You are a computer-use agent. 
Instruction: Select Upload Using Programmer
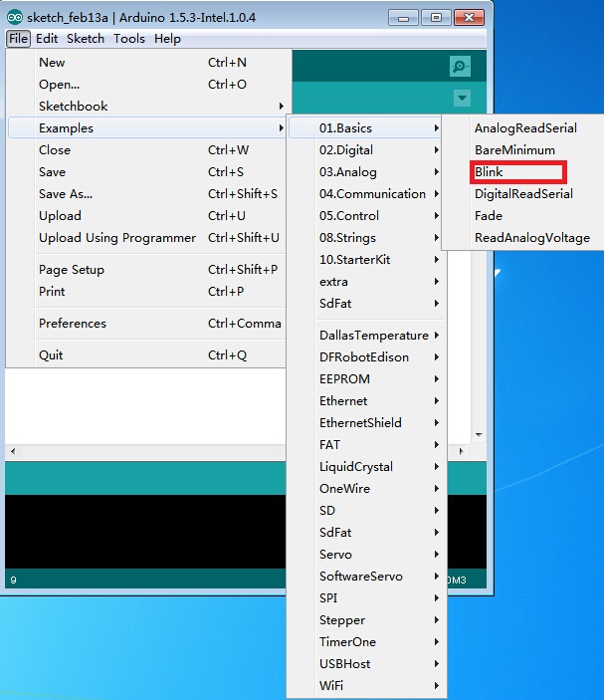[x=146, y=238]
